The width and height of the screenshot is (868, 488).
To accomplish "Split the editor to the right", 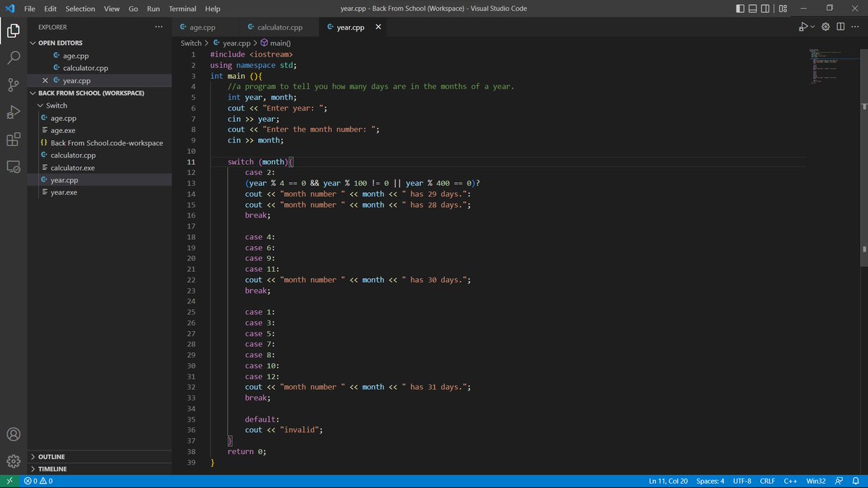I will pos(840,27).
